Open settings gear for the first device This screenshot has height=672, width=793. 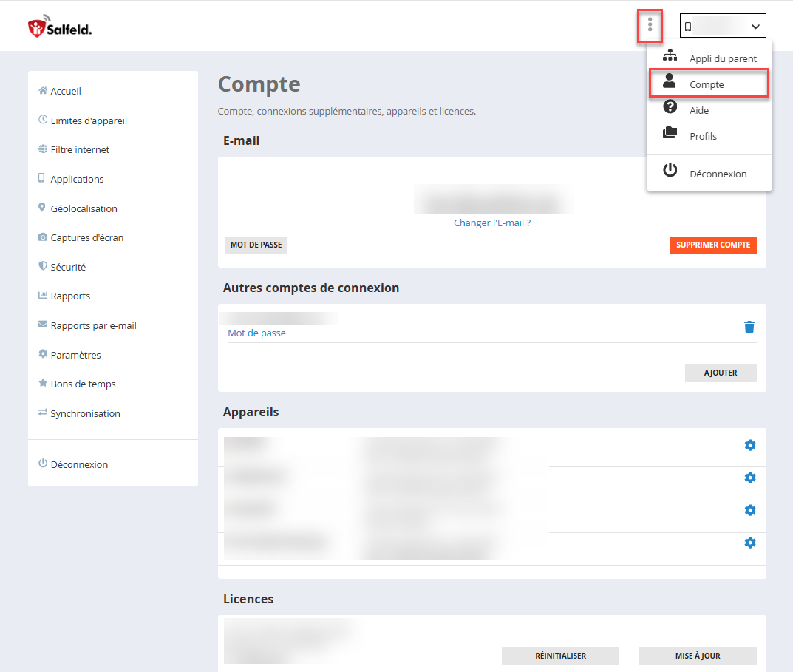pos(749,445)
